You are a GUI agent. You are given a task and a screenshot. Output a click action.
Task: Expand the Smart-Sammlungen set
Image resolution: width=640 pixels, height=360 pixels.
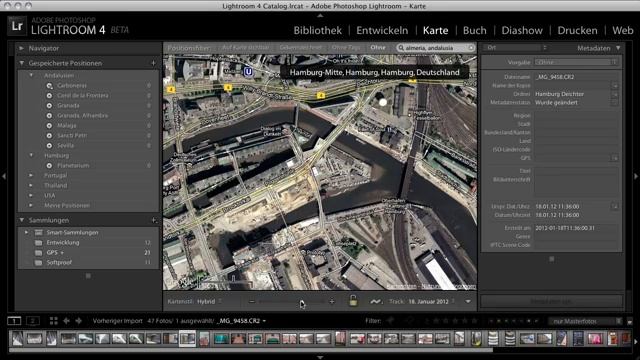27,232
